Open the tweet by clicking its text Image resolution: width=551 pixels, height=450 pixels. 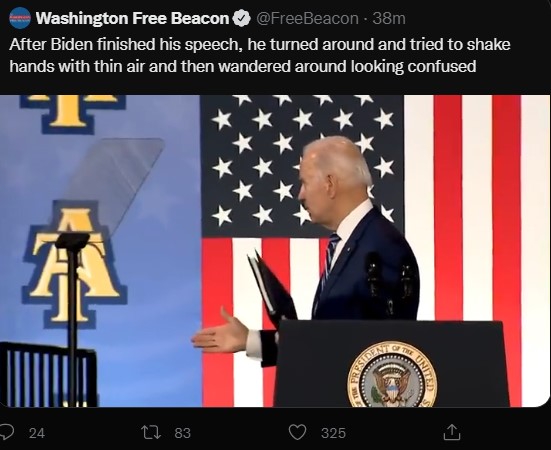tap(260, 55)
